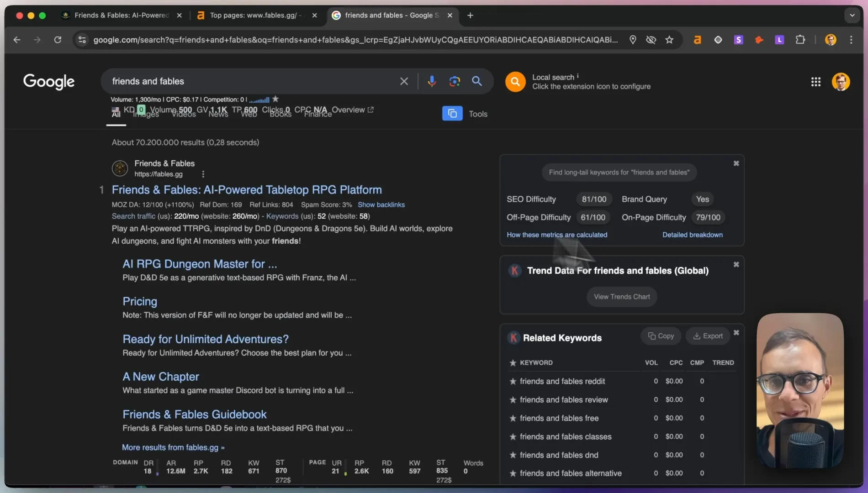The image size is (868, 493).
Task: Click View Trends Chart button
Action: [x=621, y=297]
